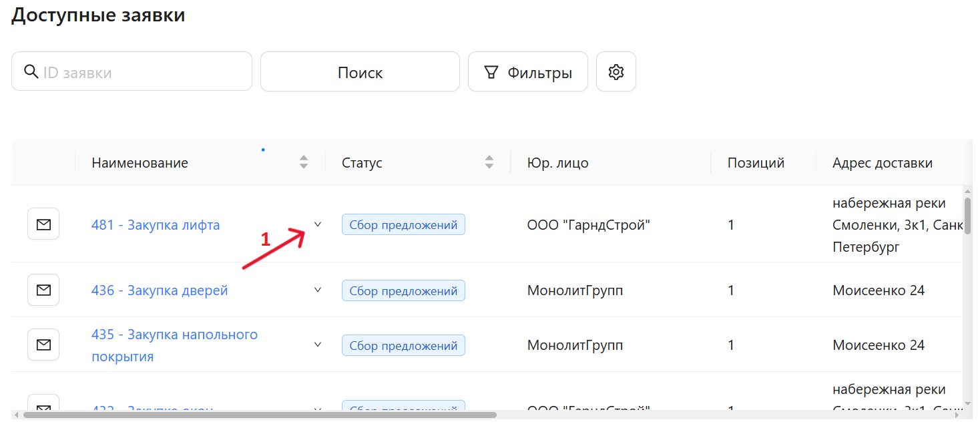The width and height of the screenshot is (980, 428).
Task: Click the vertical scrollbar of the table
Action: tap(967, 215)
